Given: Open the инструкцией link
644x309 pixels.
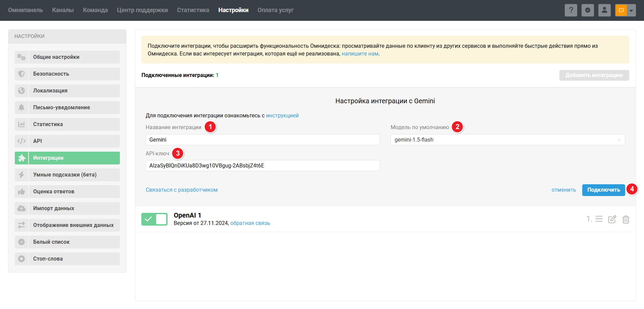Looking at the screenshot, I should coord(282,116).
